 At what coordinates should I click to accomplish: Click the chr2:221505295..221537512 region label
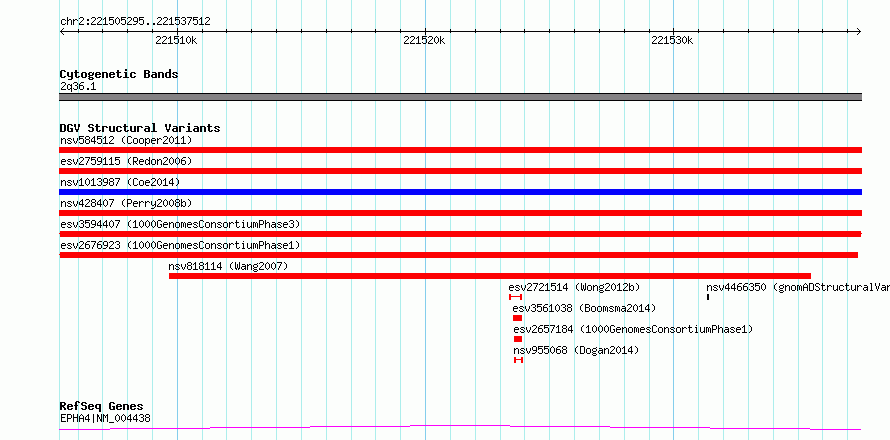[x=135, y=22]
